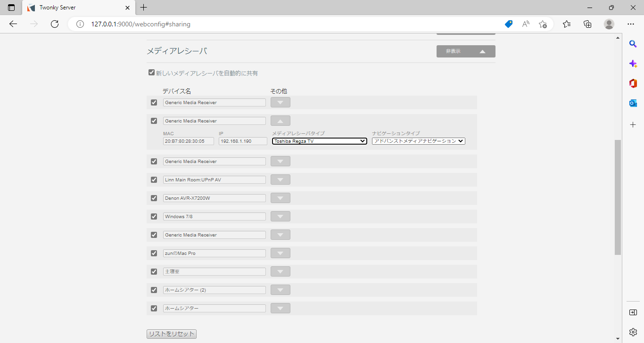Add this page to favorites star
The height and width of the screenshot is (343, 644).
pos(543,24)
